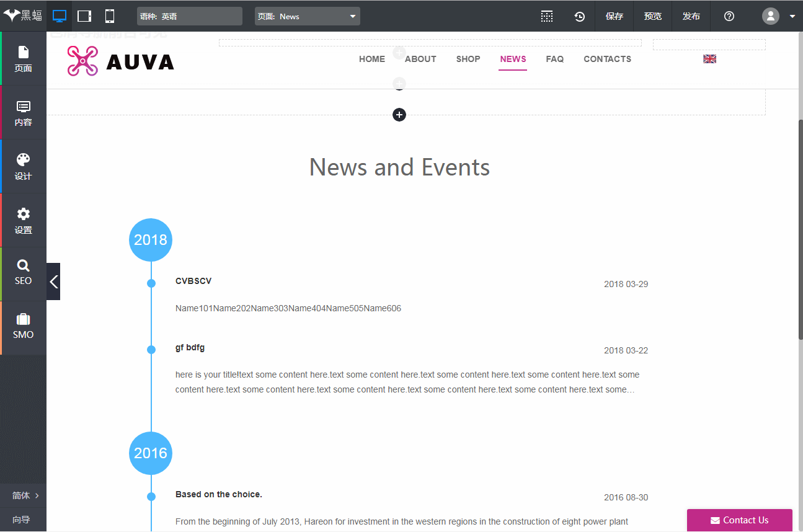The height and width of the screenshot is (532, 803).
Task: Expand the 页面 News page dropdown
Action: click(x=308, y=16)
